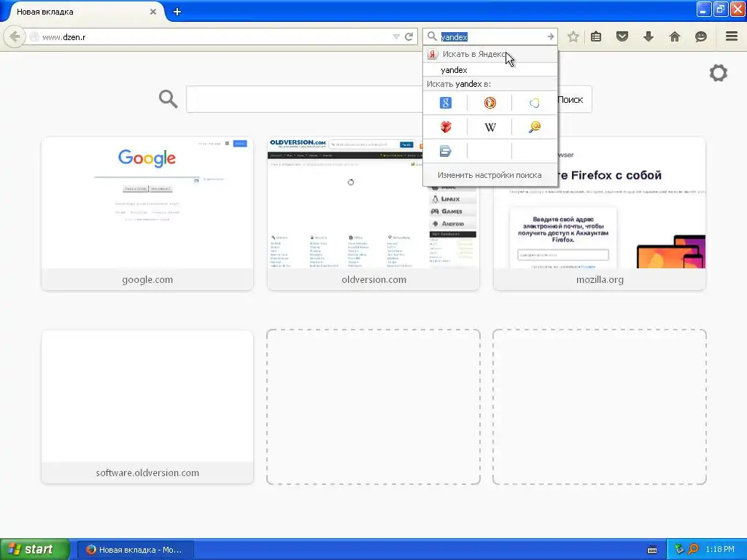Search with Mail.ru magnifier @ icon
The height and width of the screenshot is (560, 747).
pos(534,127)
